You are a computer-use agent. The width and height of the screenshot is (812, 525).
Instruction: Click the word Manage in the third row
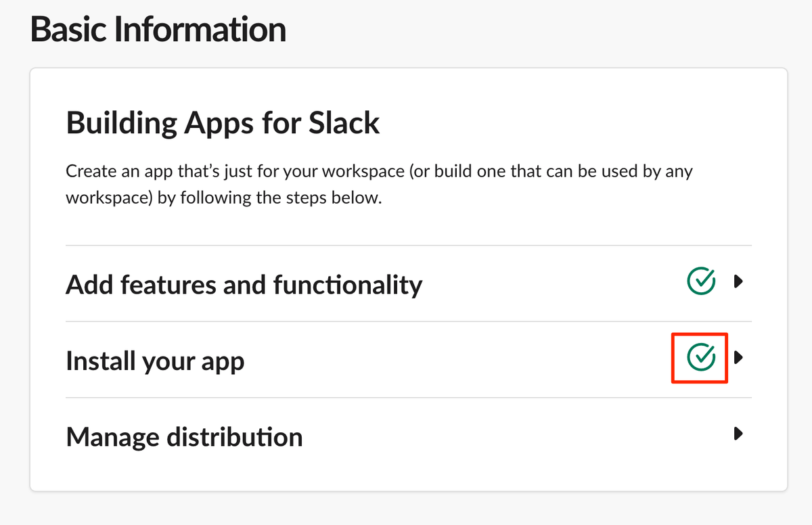(112, 438)
